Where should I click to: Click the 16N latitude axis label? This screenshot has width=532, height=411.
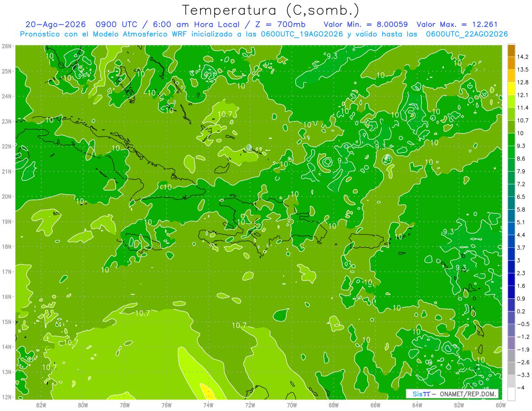(x=7, y=296)
